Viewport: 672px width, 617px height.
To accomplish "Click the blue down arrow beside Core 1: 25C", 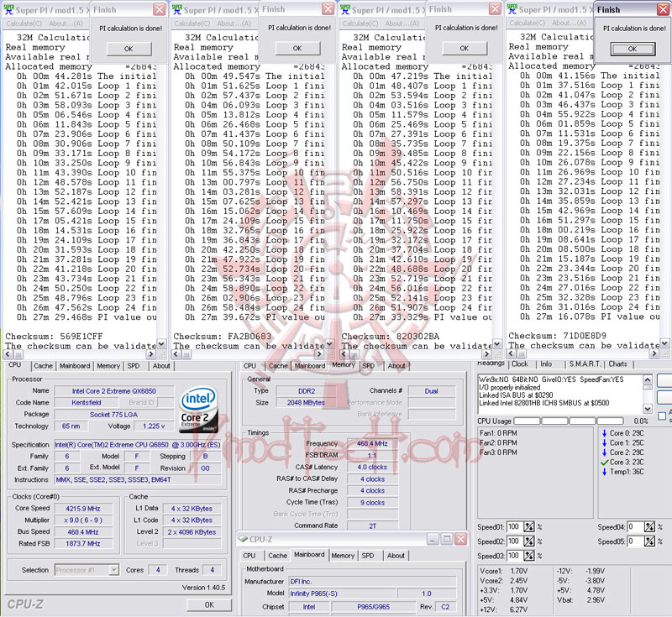I will (604, 442).
